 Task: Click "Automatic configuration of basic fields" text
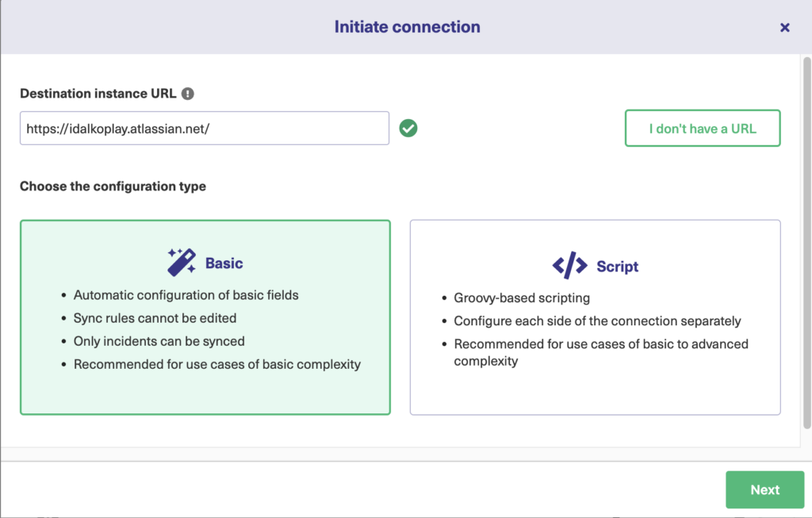(186, 295)
